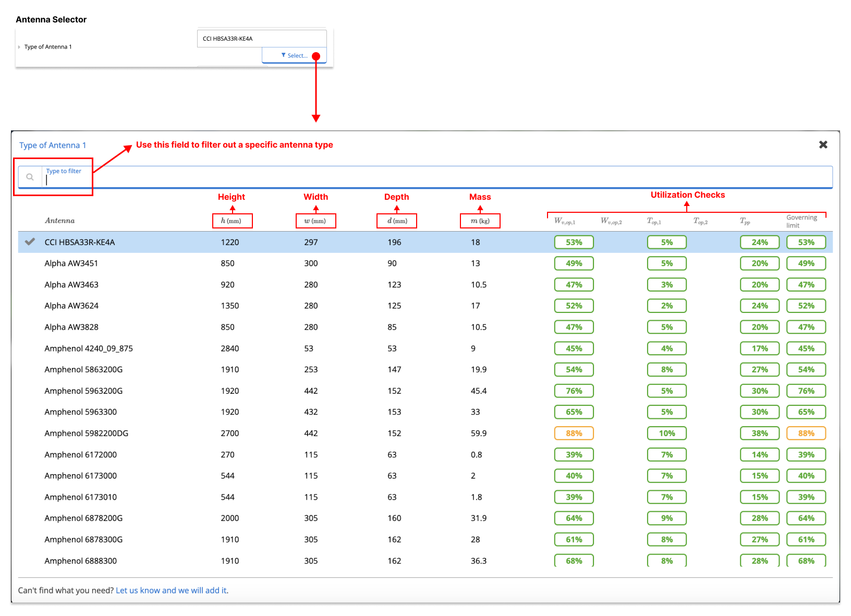Viewport: 851px width, 616px height.
Task: Click the 1350 height value for Alpha AW3624
Action: (x=230, y=306)
